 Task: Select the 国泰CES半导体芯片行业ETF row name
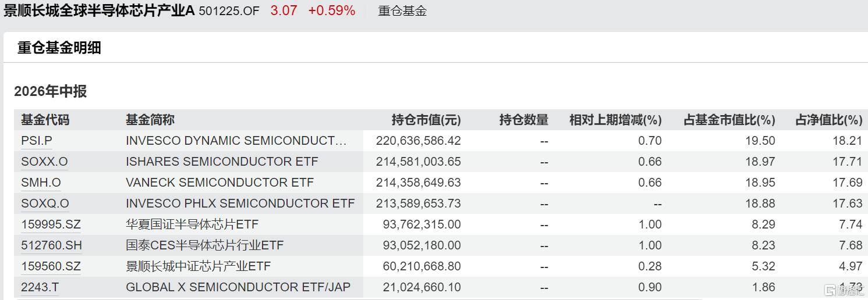click(x=205, y=245)
